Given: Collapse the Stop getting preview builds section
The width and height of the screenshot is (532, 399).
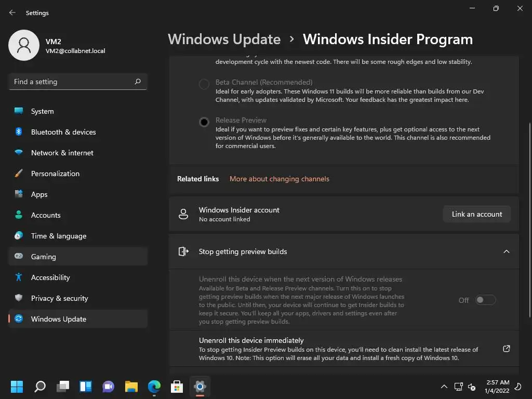Looking at the screenshot, I should 506,251.
